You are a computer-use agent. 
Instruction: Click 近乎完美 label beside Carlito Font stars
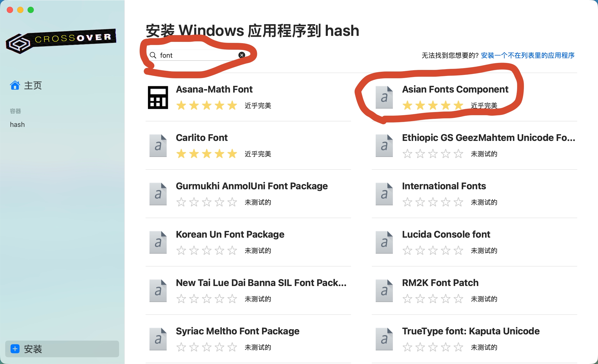pyautogui.click(x=258, y=154)
